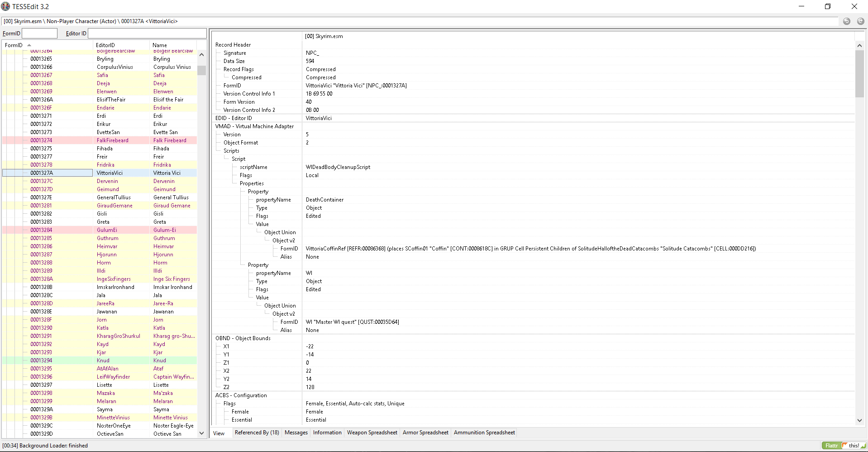Select the [00] Skyrim.esm column header

pos(324,36)
